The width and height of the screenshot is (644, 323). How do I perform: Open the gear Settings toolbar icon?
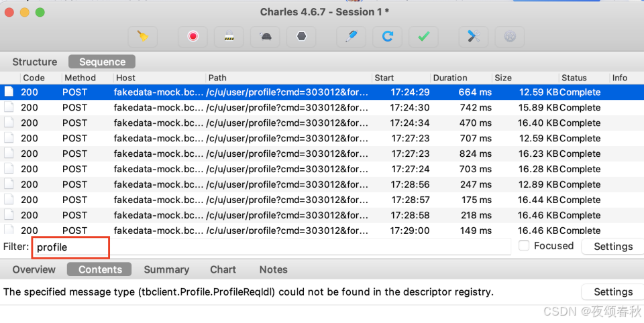(510, 37)
